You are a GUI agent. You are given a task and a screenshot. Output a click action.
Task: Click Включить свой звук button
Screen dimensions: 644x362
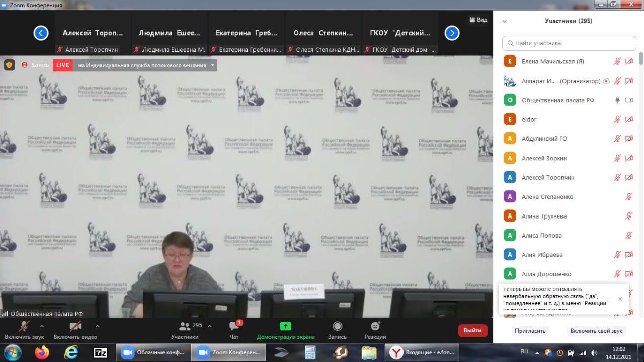pos(596,331)
